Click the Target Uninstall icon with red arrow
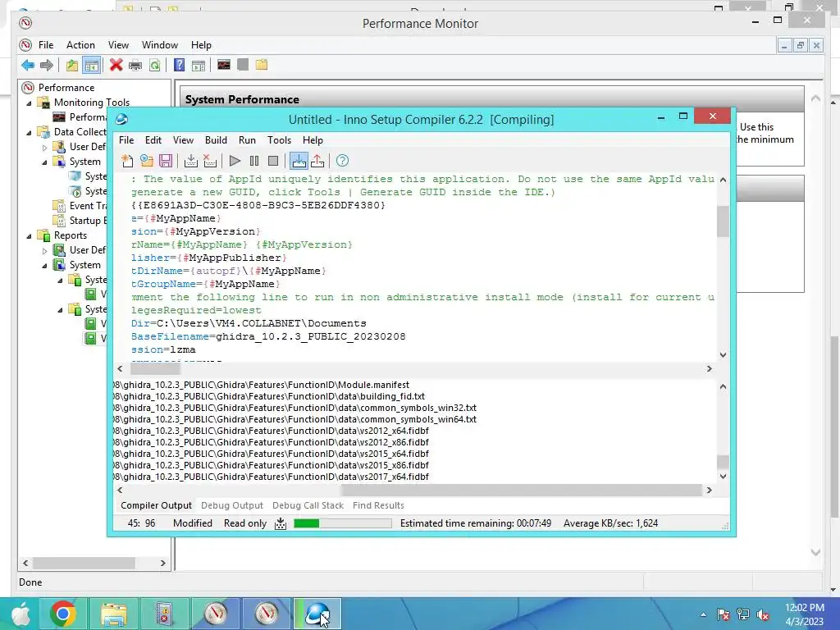This screenshot has height=630, width=840. (x=317, y=161)
